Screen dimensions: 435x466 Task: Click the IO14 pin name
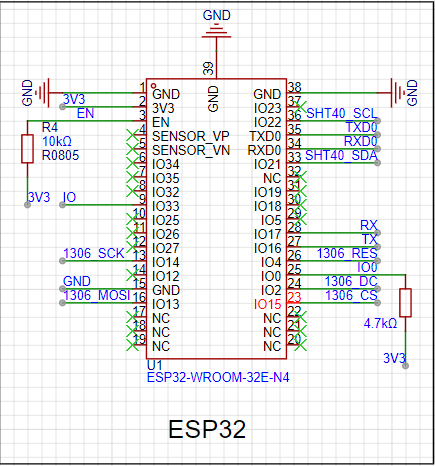coord(166,262)
